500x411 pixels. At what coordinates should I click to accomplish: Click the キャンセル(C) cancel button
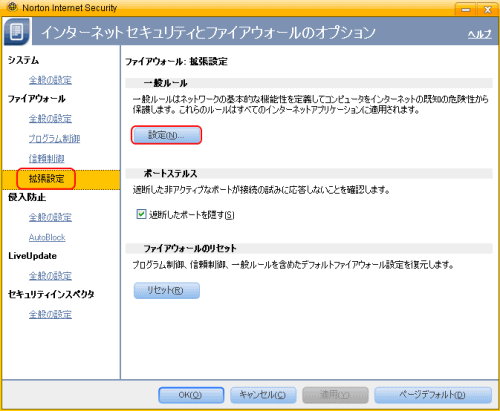263,395
